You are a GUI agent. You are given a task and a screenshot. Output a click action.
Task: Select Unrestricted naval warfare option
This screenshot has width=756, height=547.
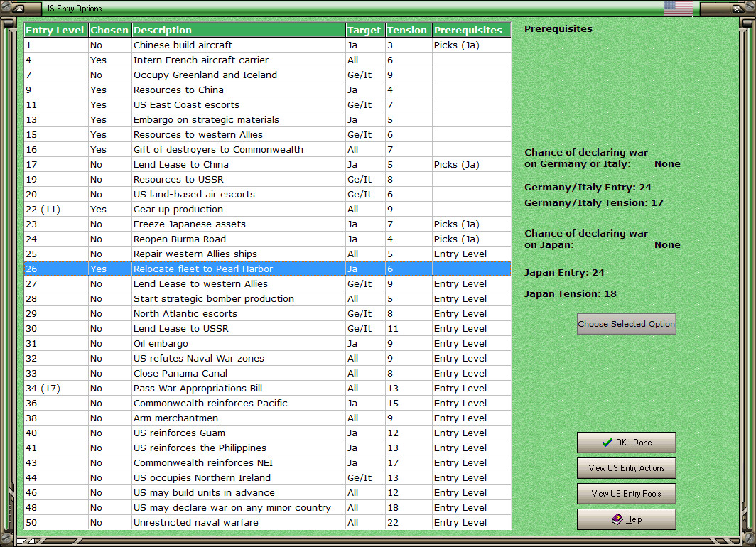coord(268,522)
